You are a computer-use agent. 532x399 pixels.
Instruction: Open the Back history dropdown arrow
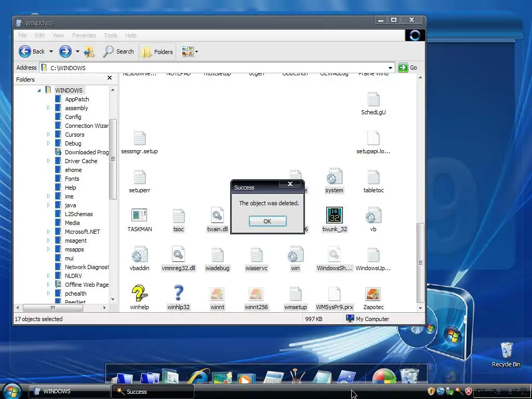[51, 51]
